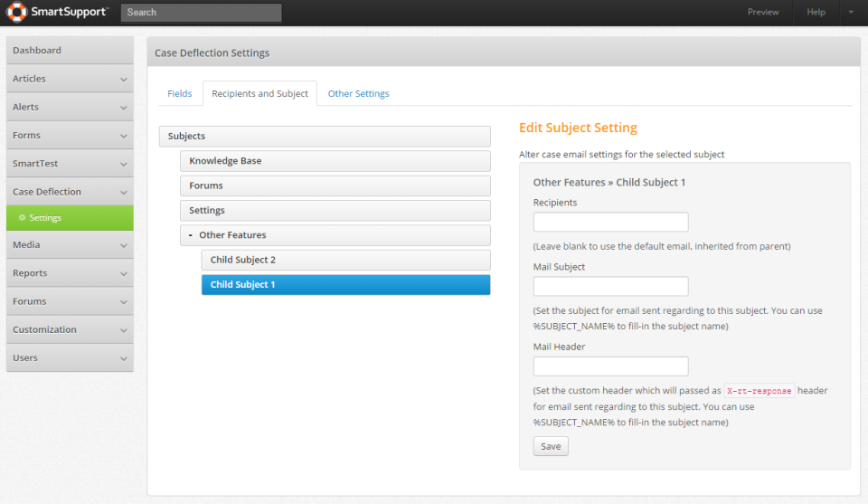Open the Users menu item
868x504 pixels.
click(70, 357)
